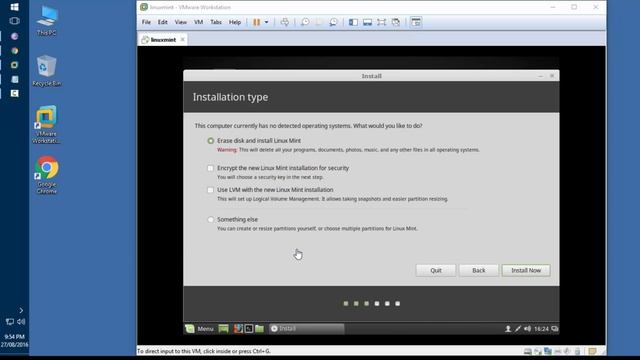Click the hard disk device icon in VMware status bar

[x=528, y=351]
